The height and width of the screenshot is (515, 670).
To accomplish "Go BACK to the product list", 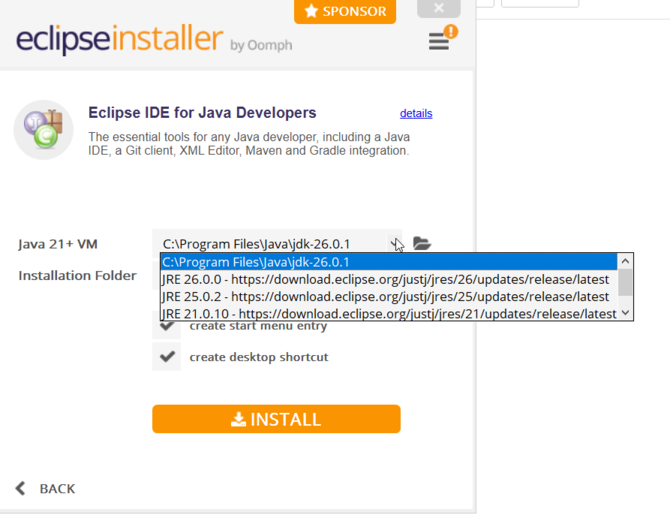I will pos(45,488).
